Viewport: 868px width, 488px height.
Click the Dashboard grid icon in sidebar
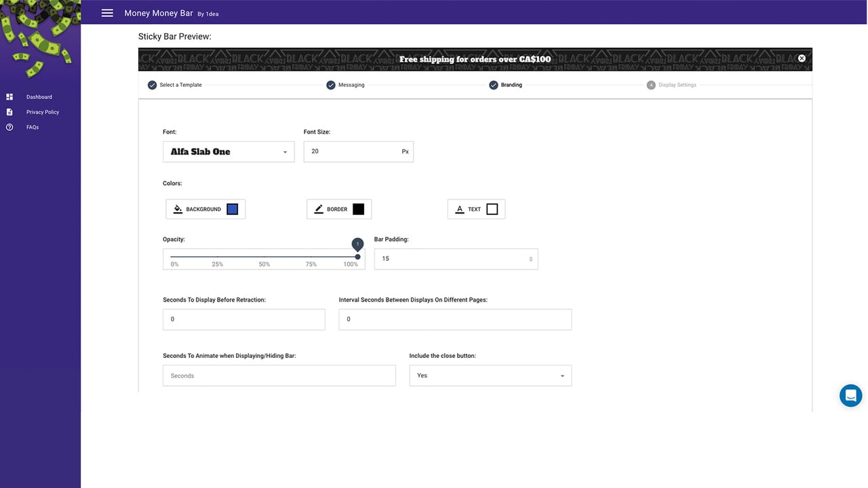9,97
